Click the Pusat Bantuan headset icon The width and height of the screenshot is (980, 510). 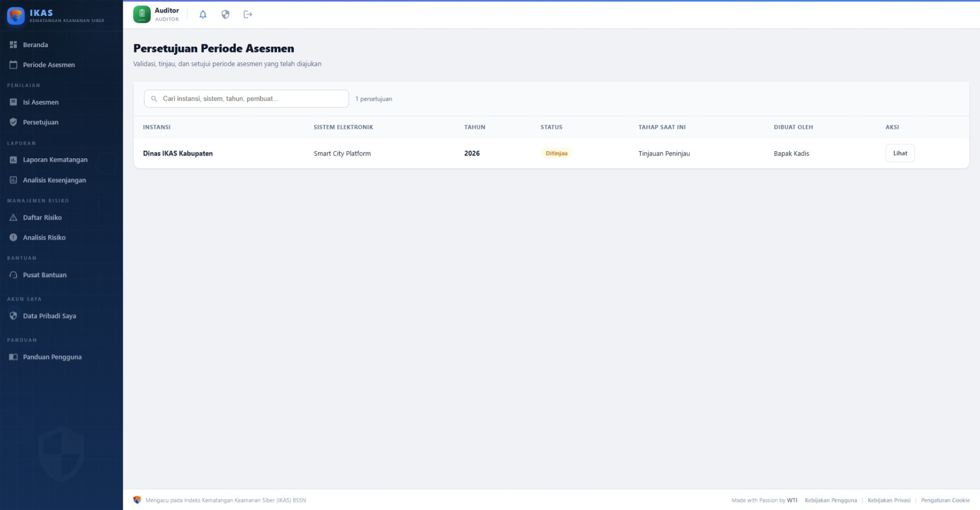pos(14,275)
